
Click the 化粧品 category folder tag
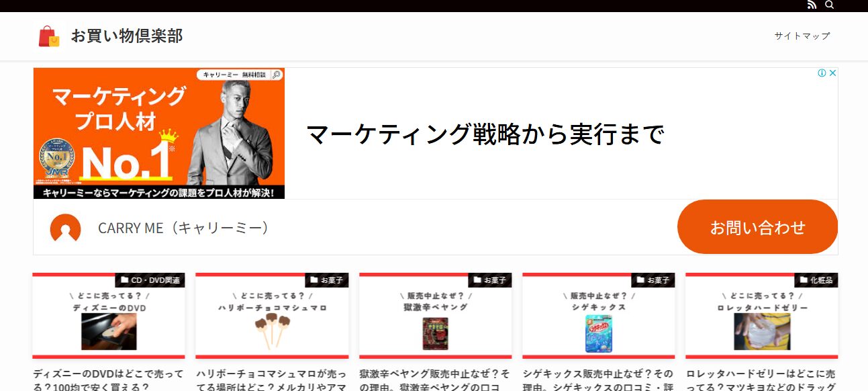(x=816, y=280)
